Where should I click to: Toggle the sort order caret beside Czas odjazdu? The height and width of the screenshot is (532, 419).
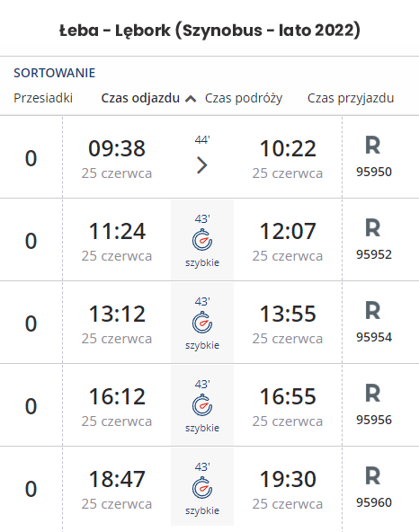tap(191, 99)
